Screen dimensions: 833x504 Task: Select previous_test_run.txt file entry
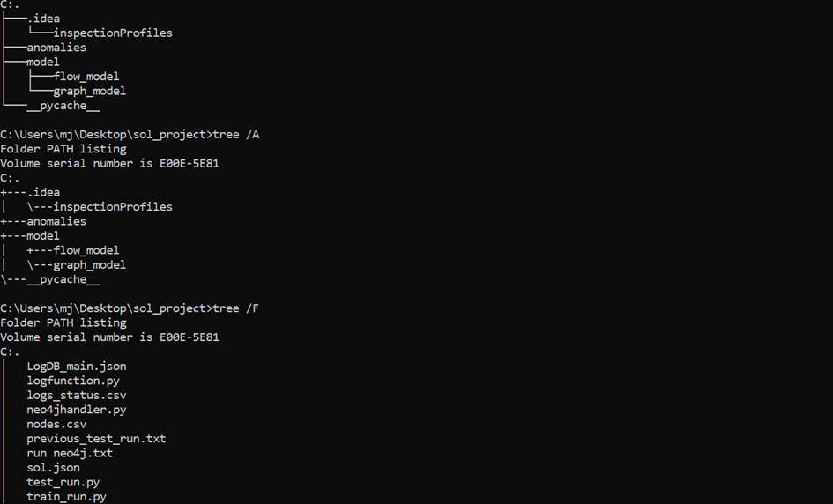pyautogui.click(x=96, y=439)
